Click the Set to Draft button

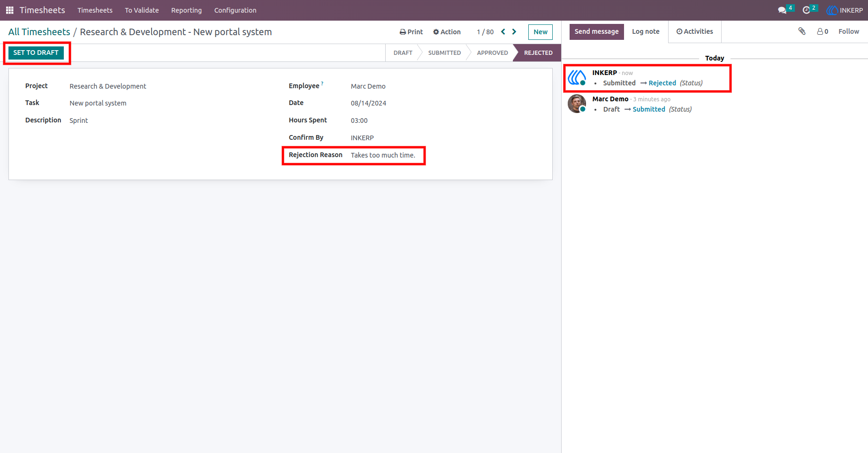point(36,53)
